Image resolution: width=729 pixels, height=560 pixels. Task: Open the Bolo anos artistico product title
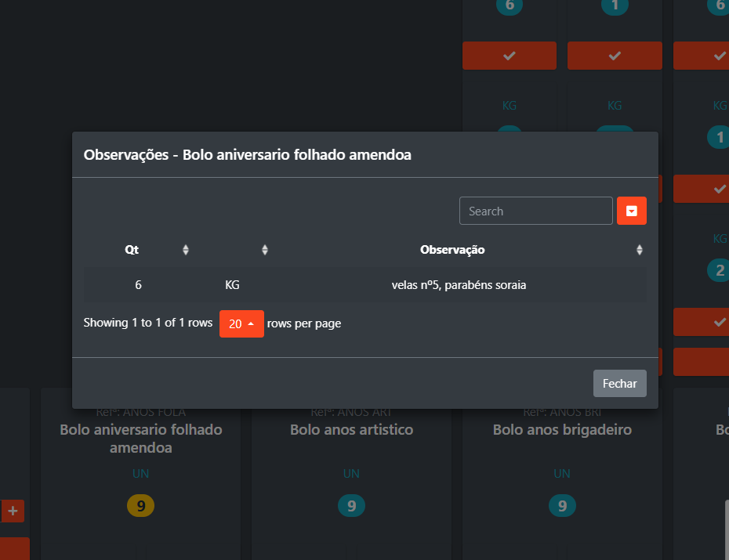point(351,430)
